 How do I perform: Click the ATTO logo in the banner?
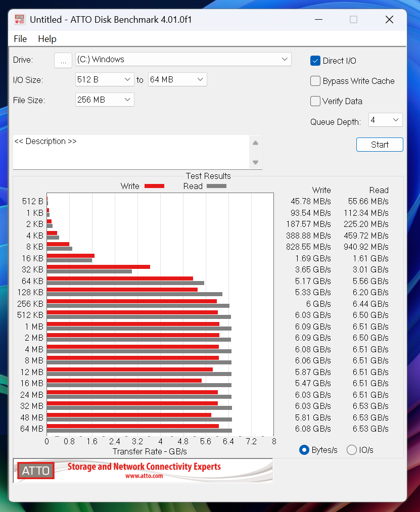[36, 471]
